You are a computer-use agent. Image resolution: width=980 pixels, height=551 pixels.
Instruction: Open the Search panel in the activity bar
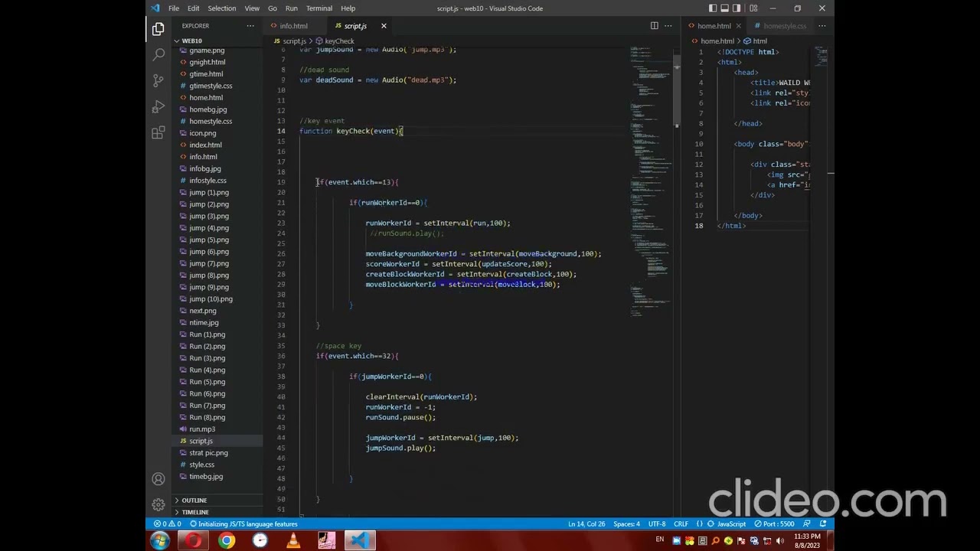coord(158,54)
